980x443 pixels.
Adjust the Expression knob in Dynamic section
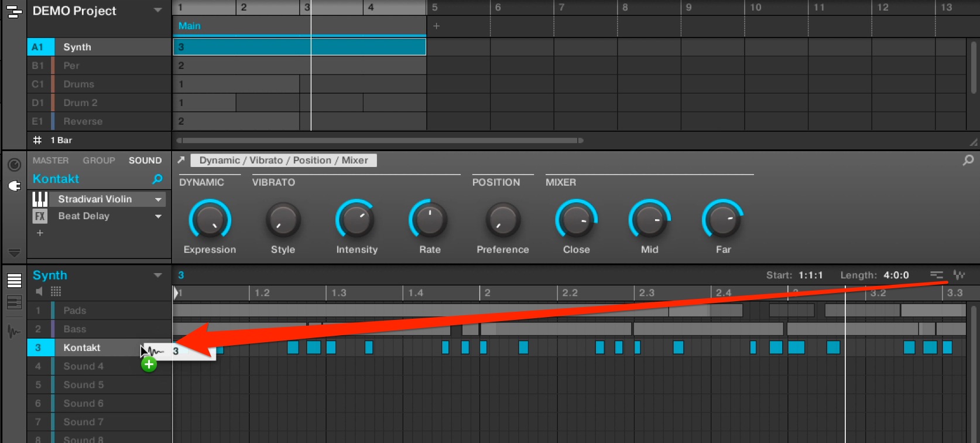(x=210, y=220)
